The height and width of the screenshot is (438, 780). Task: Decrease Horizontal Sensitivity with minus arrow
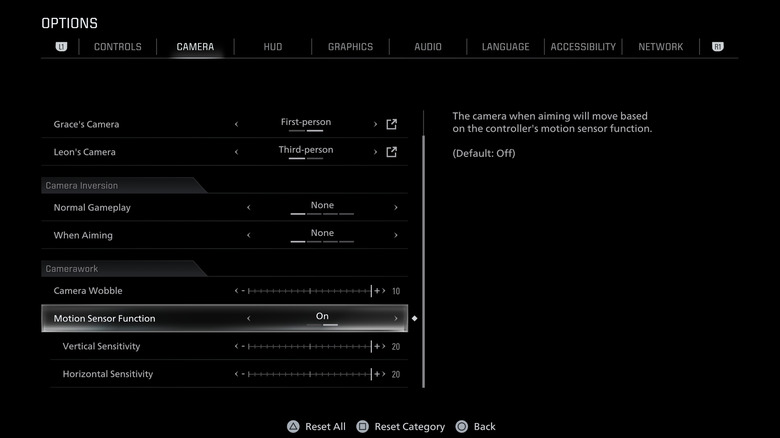(239, 374)
